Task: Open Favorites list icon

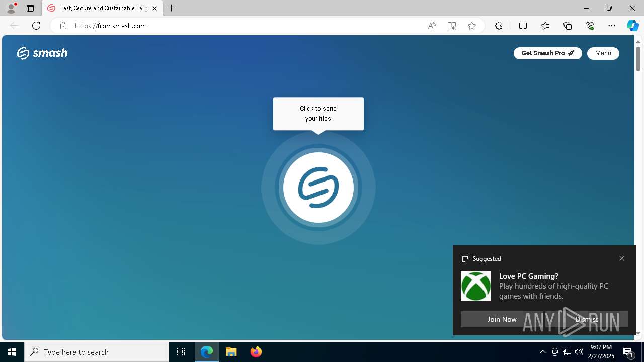Action: [x=545, y=26]
